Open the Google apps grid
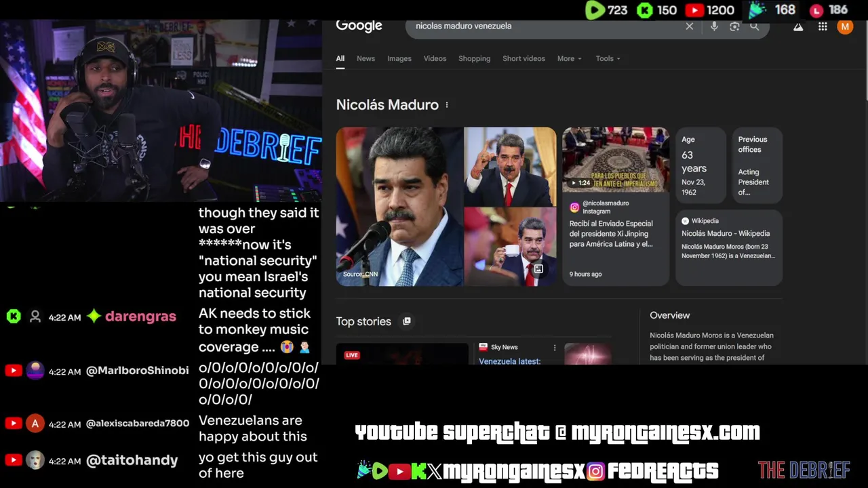868x488 pixels. coord(823,26)
